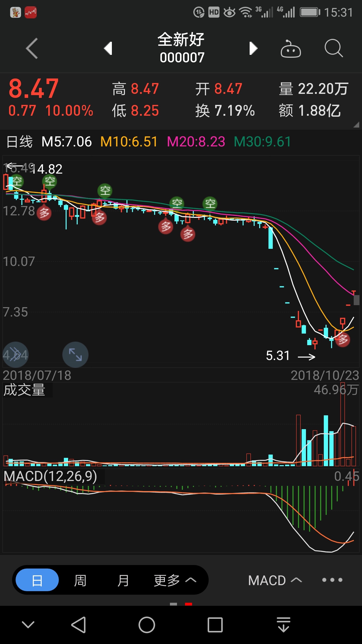
Task: Select the 月 monthly chart tab
Action: 123,580
